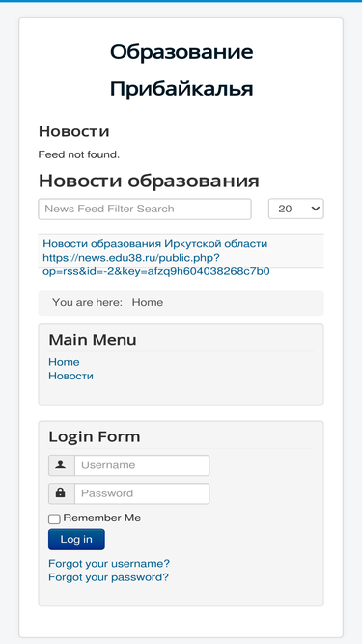The height and width of the screenshot is (644, 362).
Task: Click into the Password field
Action: [x=142, y=493]
